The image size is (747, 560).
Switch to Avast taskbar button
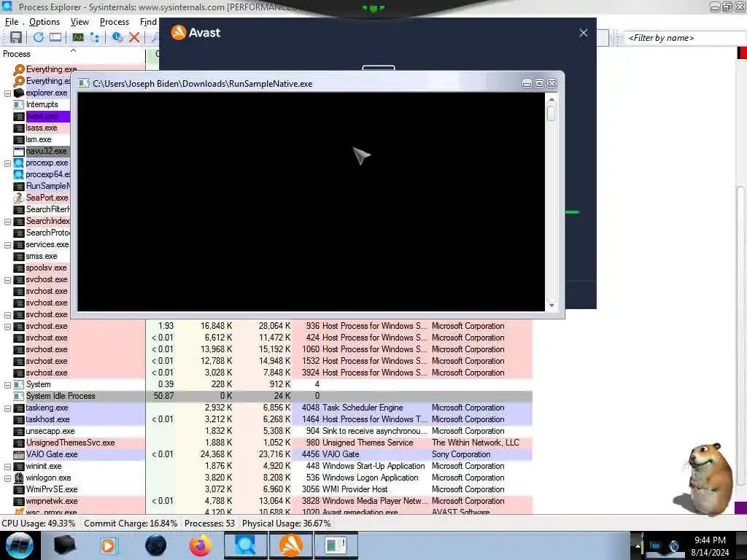tap(290, 545)
